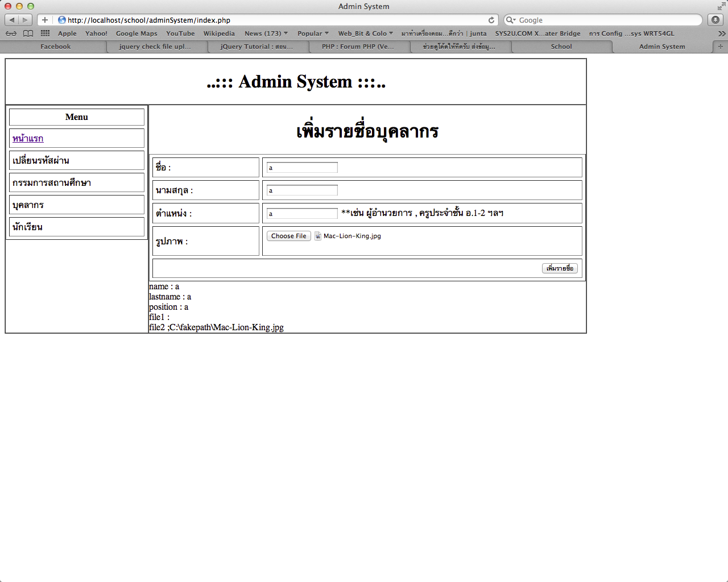
Task: Click the ..::: Admin System :::.. title
Action: [296, 81]
